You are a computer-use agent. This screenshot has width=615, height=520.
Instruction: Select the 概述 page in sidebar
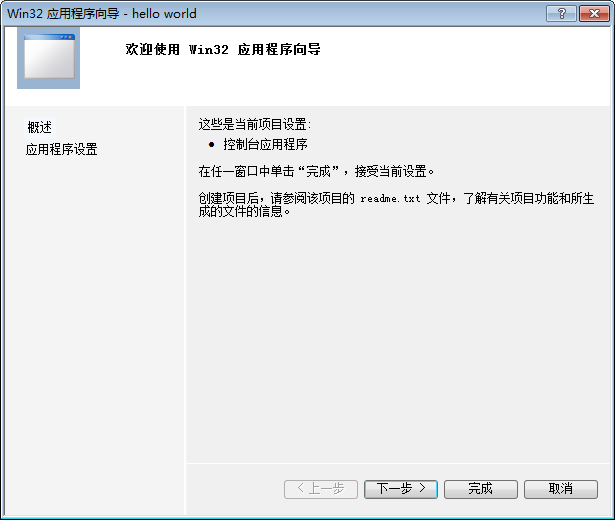point(40,127)
